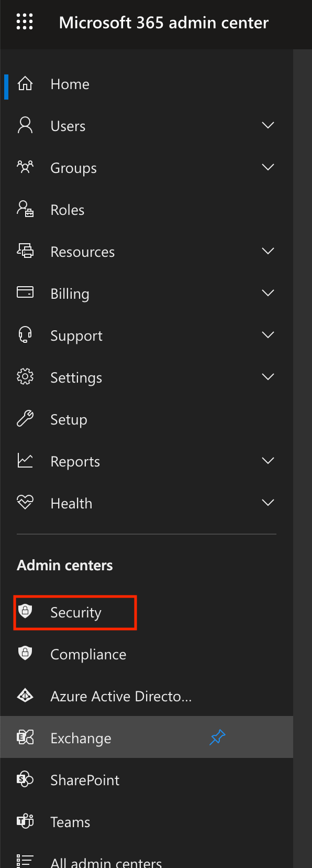Click the Security shield icon
Screen dimensions: 312x868
pos(25,611)
